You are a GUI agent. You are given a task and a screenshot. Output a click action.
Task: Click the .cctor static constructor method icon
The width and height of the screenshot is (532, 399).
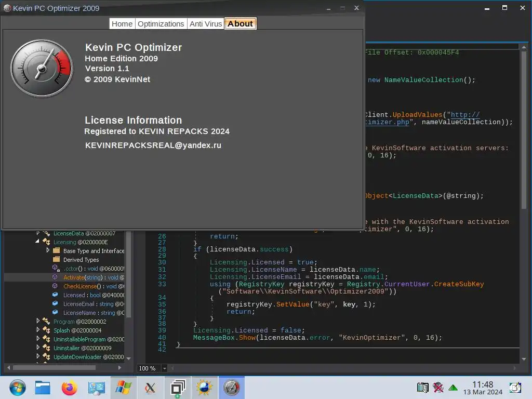pyautogui.click(x=56, y=268)
